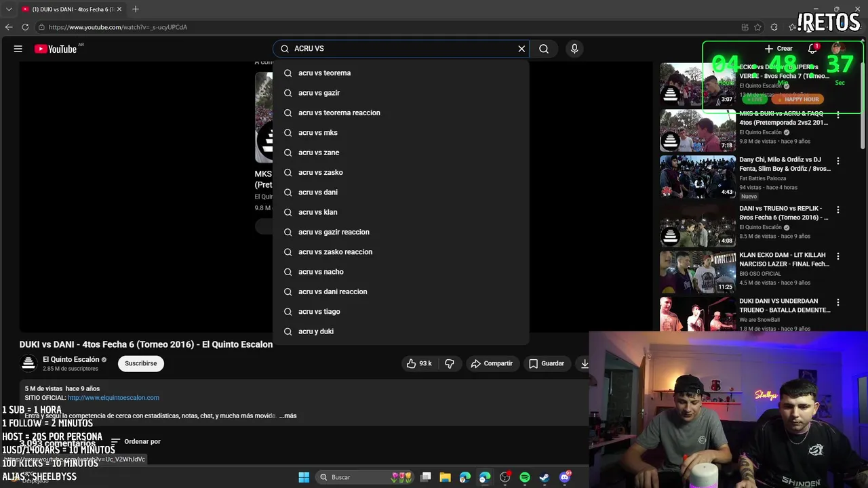Screen dimensions: 868x488
Task: Choose suggestion "acru vs teorema"
Action: 401,73
